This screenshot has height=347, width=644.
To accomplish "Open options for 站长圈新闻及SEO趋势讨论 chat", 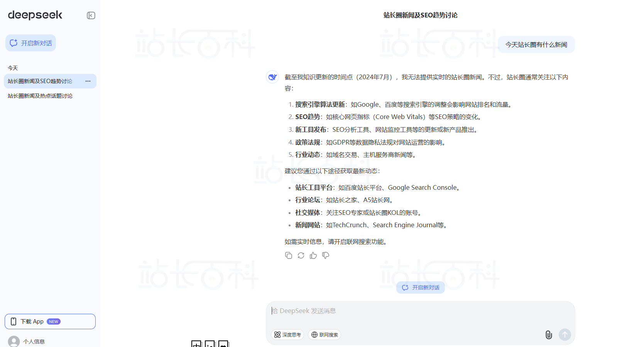I will click(x=88, y=81).
